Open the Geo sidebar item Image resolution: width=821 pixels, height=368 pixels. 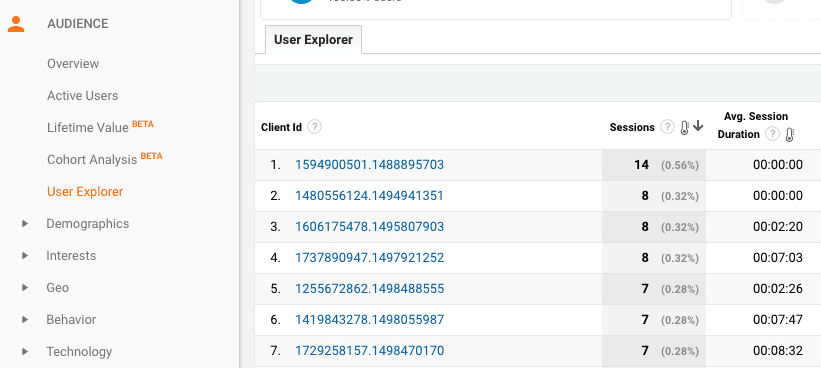click(x=58, y=287)
